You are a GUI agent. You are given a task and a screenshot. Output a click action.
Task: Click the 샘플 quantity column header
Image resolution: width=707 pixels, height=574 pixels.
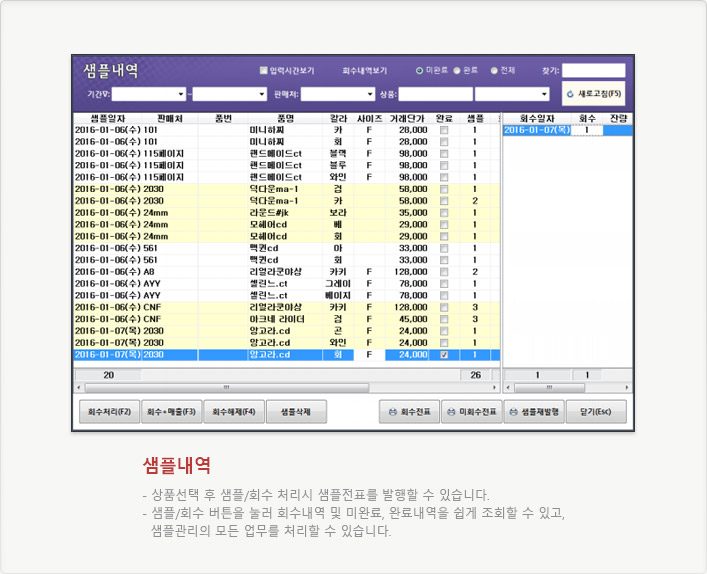(475, 119)
